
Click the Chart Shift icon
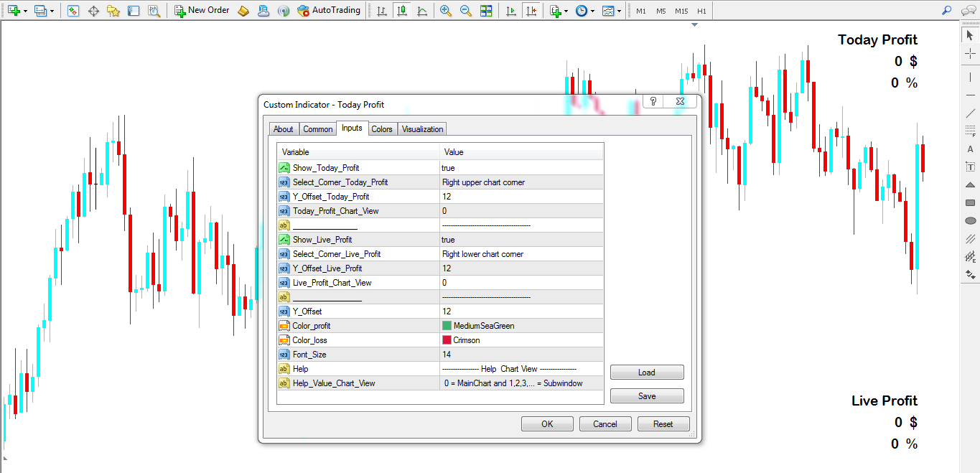(x=532, y=11)
